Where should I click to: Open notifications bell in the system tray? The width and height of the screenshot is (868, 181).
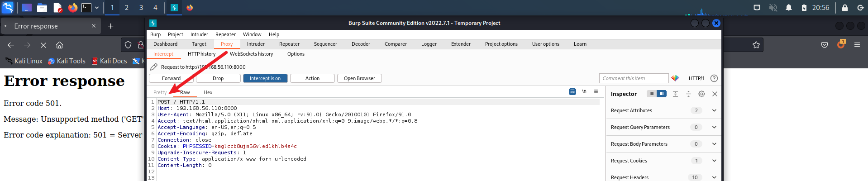coord(789,8)
